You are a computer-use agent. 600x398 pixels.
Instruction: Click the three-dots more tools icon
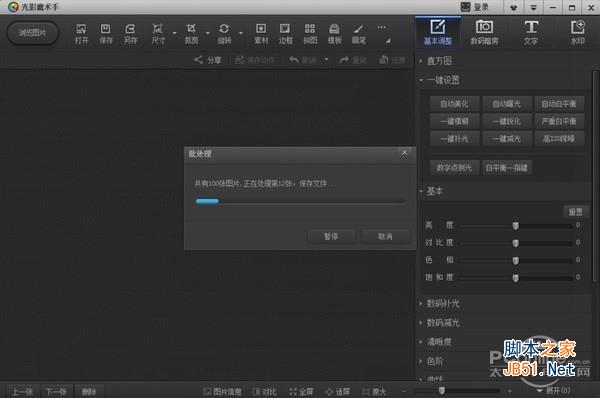(382, 28)
